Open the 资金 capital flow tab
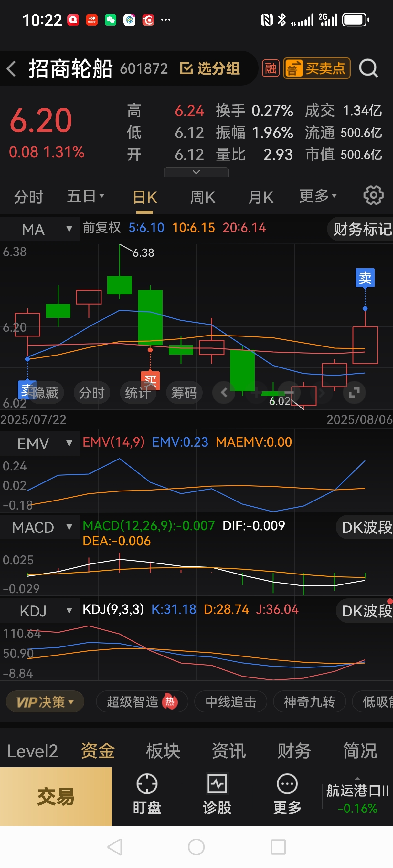 click(x=98, y=751)
